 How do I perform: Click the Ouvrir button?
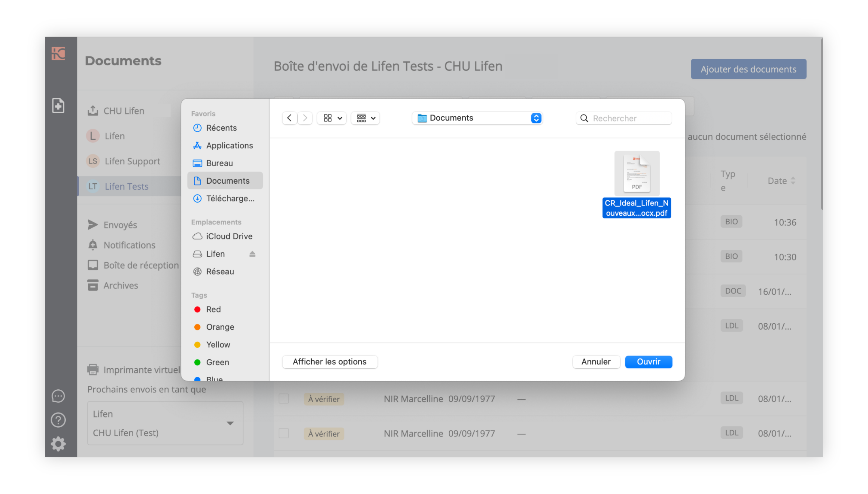point(649,362)
